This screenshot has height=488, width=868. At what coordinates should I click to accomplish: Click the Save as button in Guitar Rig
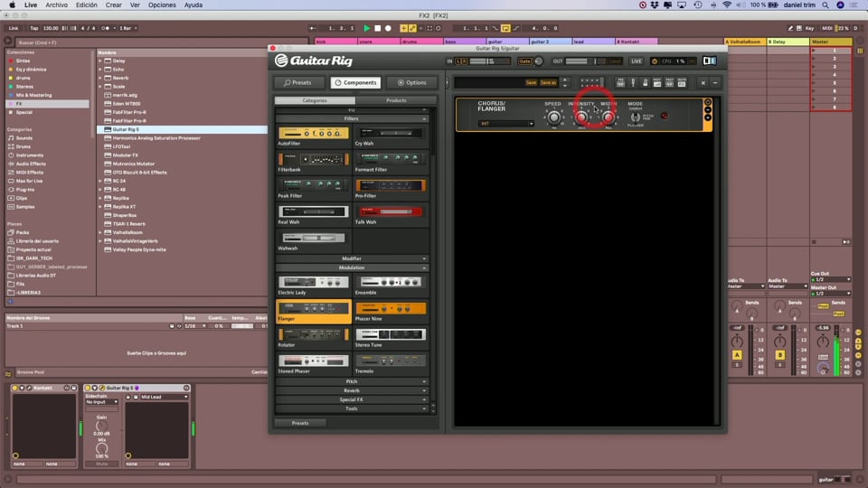548,82
